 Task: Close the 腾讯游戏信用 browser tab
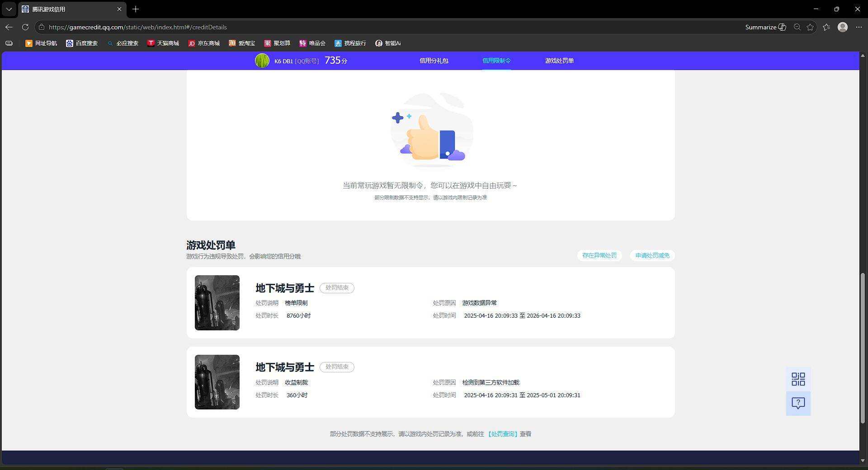[x=119, y=9]
